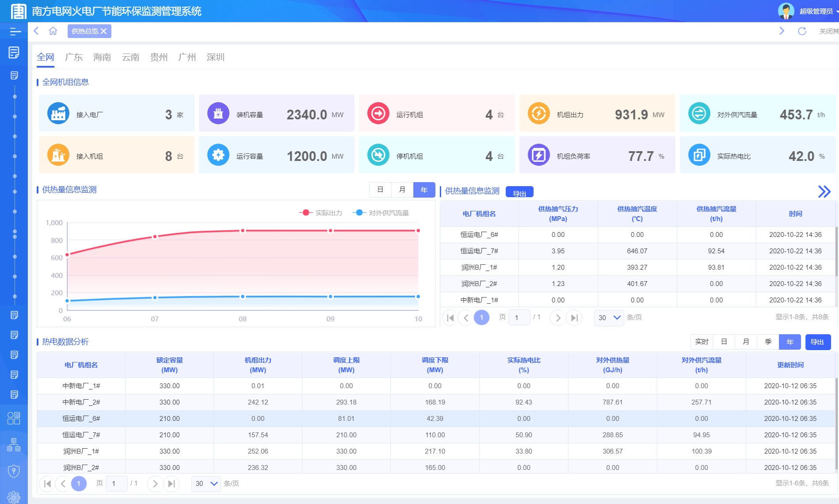Click the 接入电厂 factory icon
839x504 pixels.
[x=58, y=114]
